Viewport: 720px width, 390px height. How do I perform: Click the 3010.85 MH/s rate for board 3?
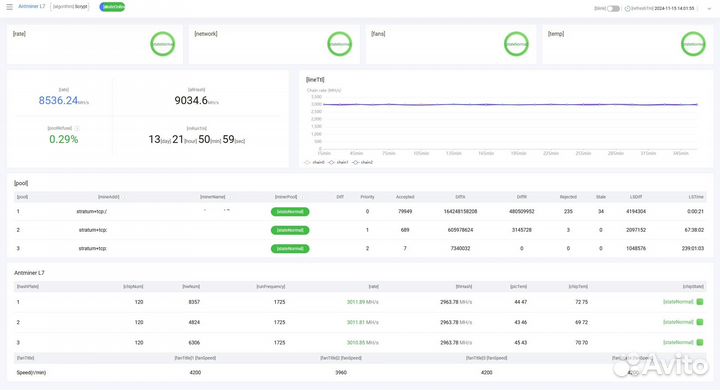tap(362, 343)
